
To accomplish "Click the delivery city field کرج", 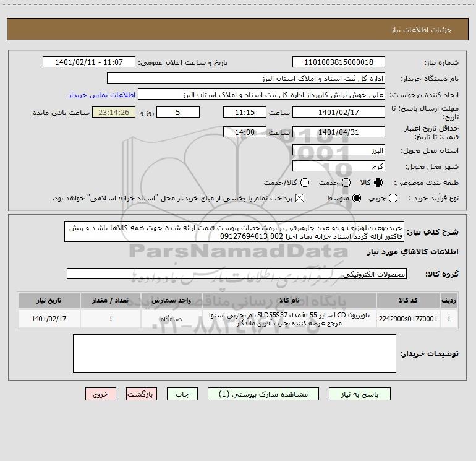I will tap(339, 166).
